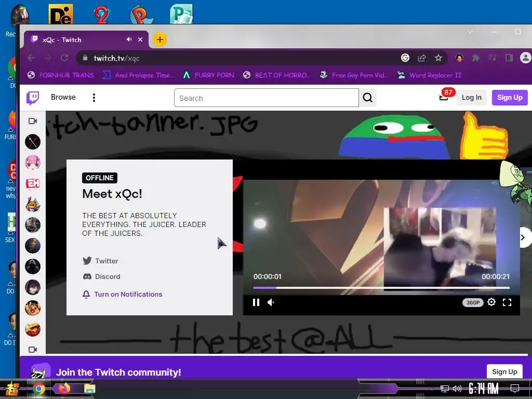Click the magnifier search button
Image resolution: width=532 pixels, height=399 pixels.
coord(368,98)
